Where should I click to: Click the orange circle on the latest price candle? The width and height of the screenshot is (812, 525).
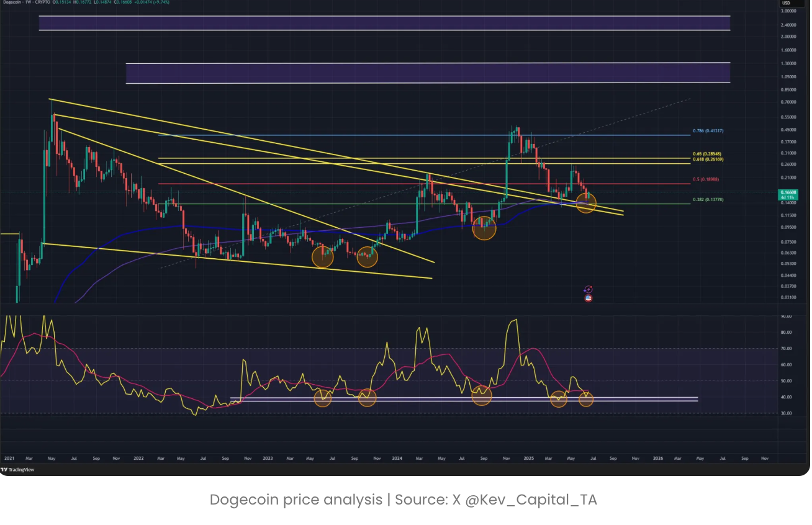point(587,202)
